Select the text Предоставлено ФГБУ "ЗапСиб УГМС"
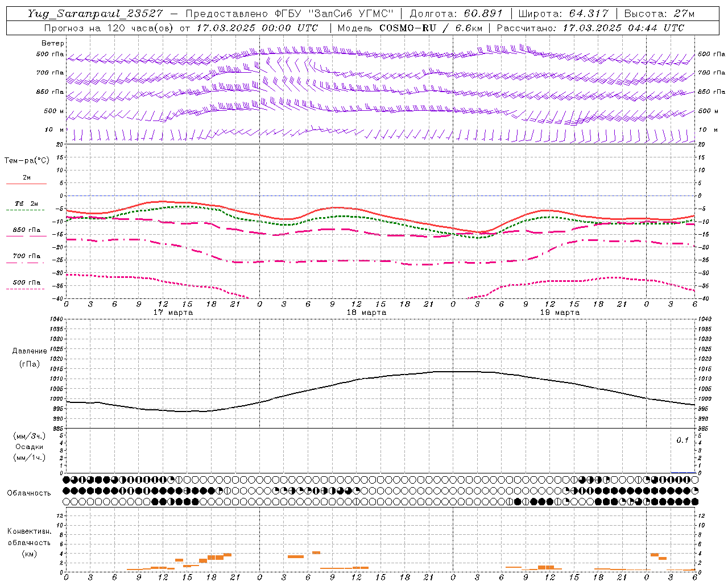 [x=289, y=14]
